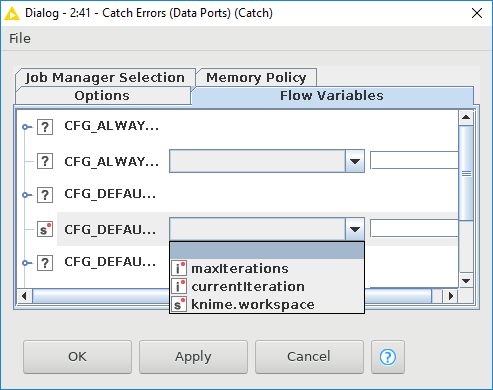Click the string icon beside knime.workspace
493x390 pixels.
coord(179,304)
